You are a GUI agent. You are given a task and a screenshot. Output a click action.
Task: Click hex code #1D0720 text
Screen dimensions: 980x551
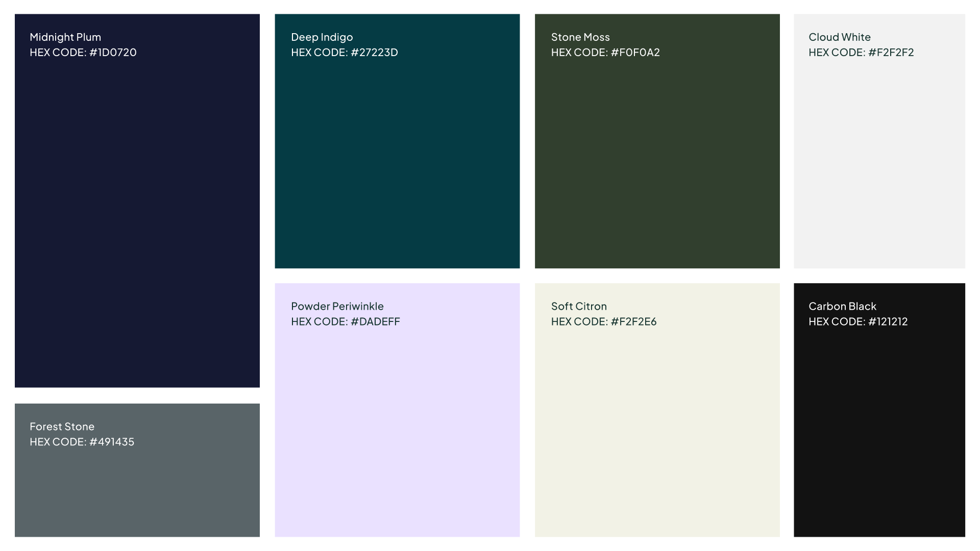pyautogui.click(x=83, y=53)
